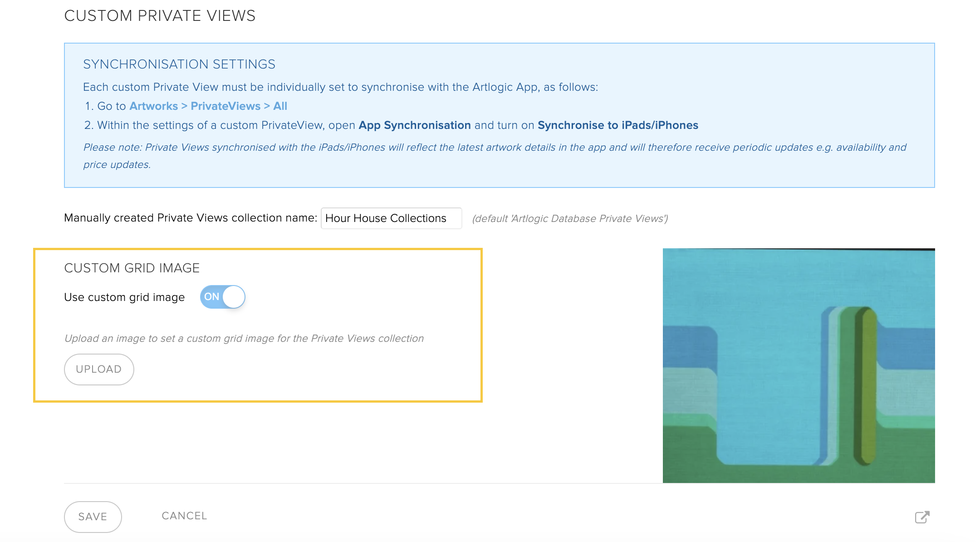Click the 'Each custom Private View must' sentence
Screen dimensions: 980x542
[340, 87]
